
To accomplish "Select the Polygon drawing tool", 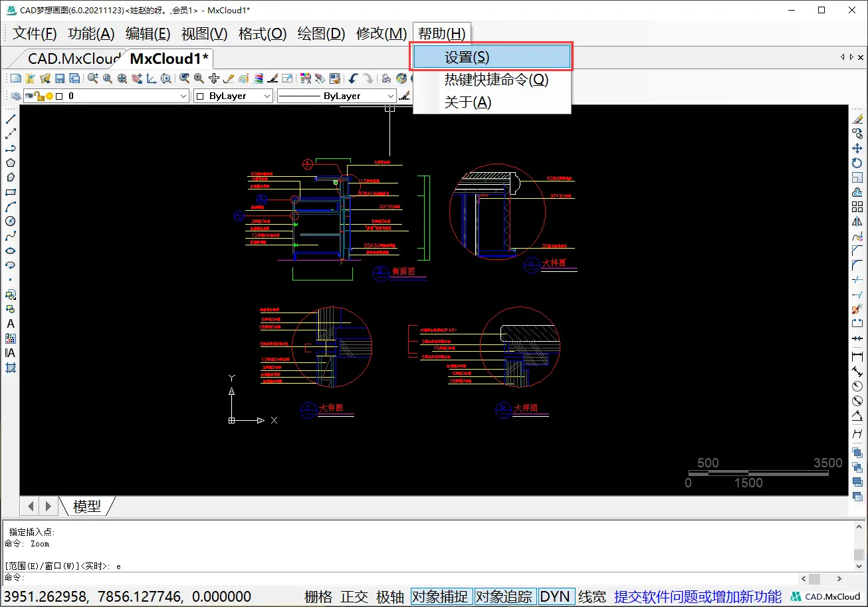I will click(10, 162).
